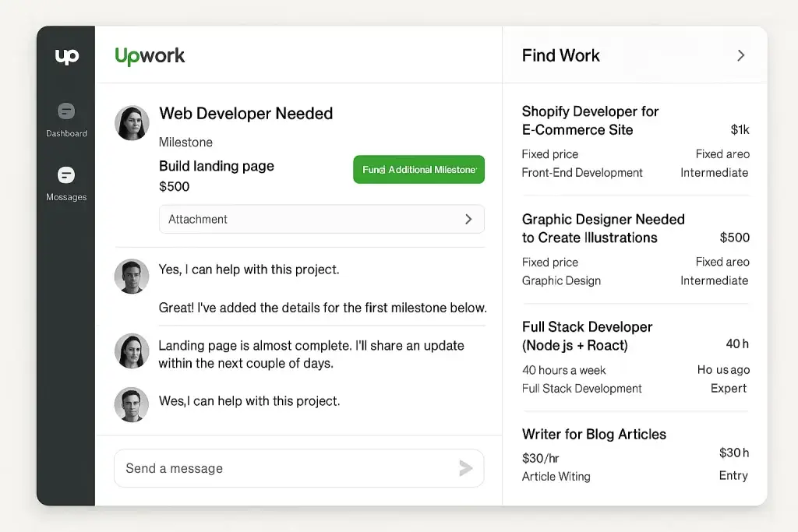
Task: Click the Milestone label
Action: pos(185,143)
